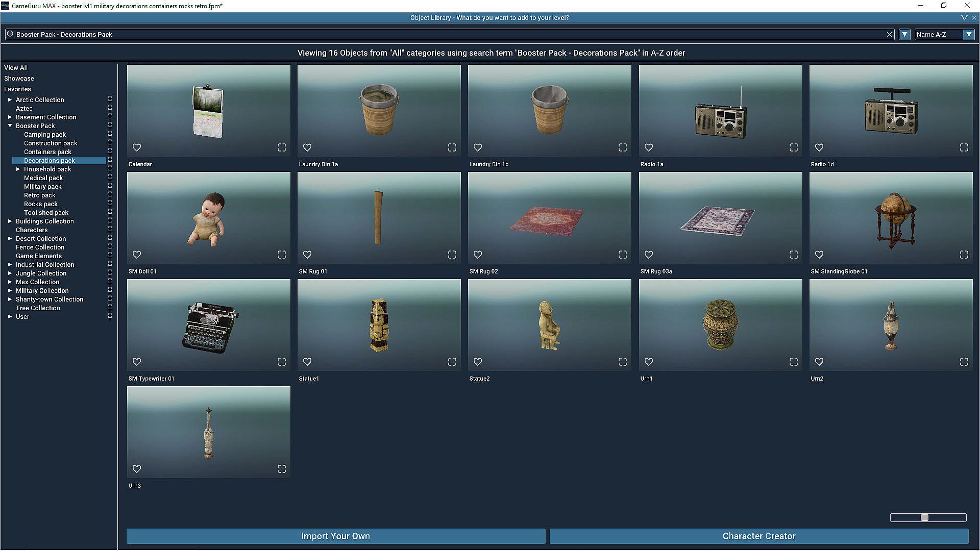The height and width of the screenshot is (551, 980).
Task: Open the Name A-Z sort dropdown
Action: coord(968,35)
